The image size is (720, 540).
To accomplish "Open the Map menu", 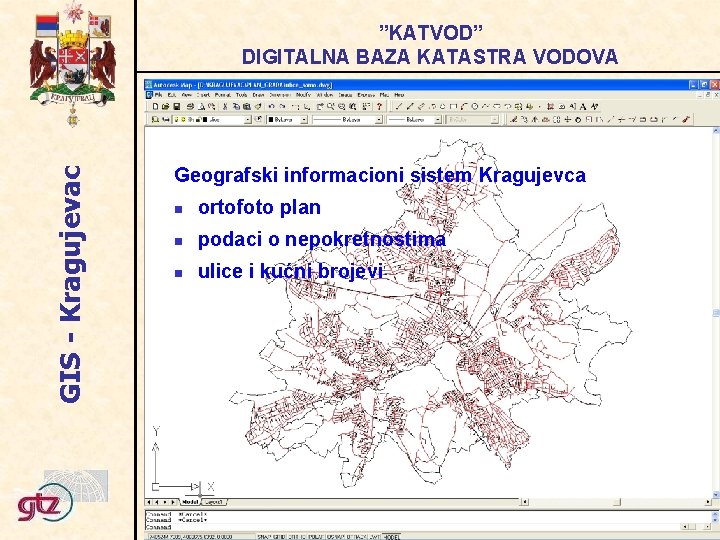I will [x=384, y=95].
